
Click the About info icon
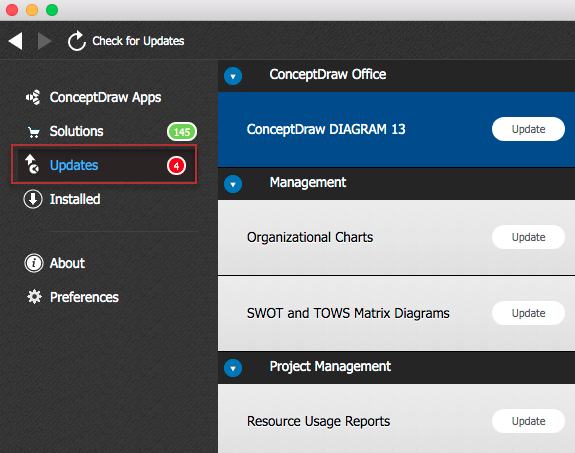[x=34, y=263]
